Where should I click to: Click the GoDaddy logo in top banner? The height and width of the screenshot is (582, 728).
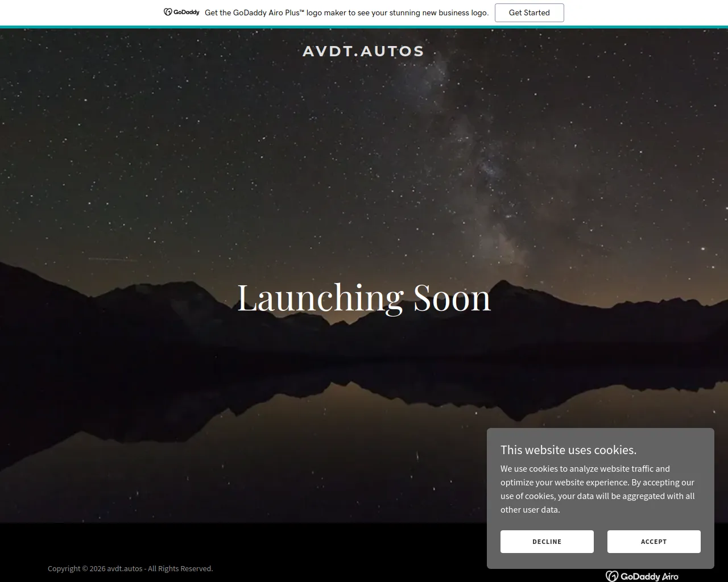tap(181, 12)
